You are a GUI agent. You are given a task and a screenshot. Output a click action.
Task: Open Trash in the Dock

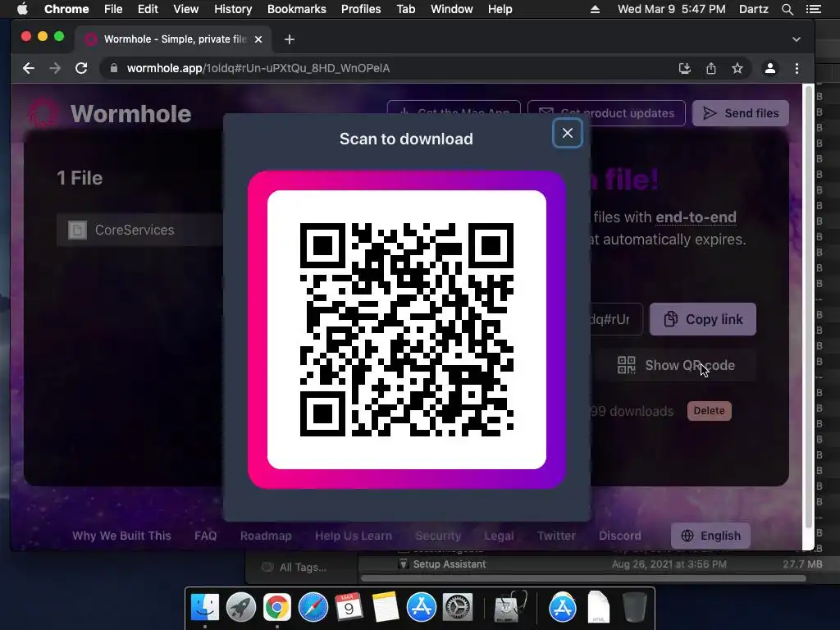point(634,607)
